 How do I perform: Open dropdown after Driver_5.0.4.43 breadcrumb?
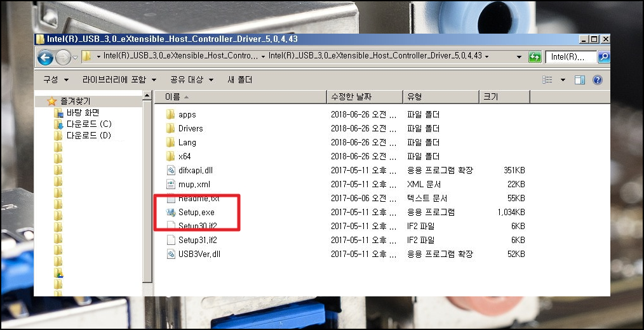pos(486,56)
